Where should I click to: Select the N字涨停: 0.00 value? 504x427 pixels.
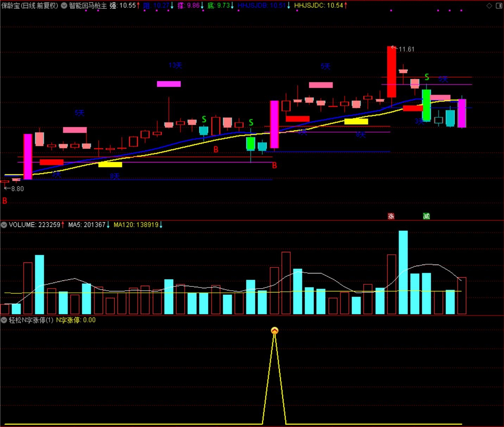click(76, 320)
